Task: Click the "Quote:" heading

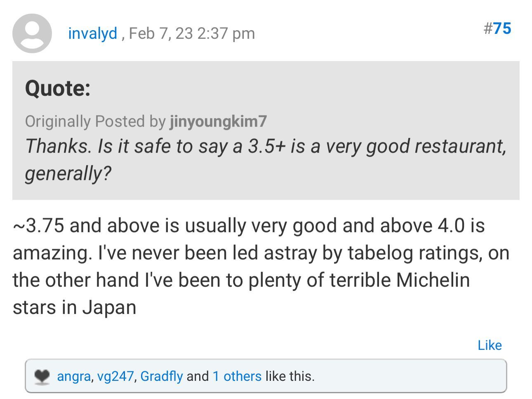Action: (58, 88)
